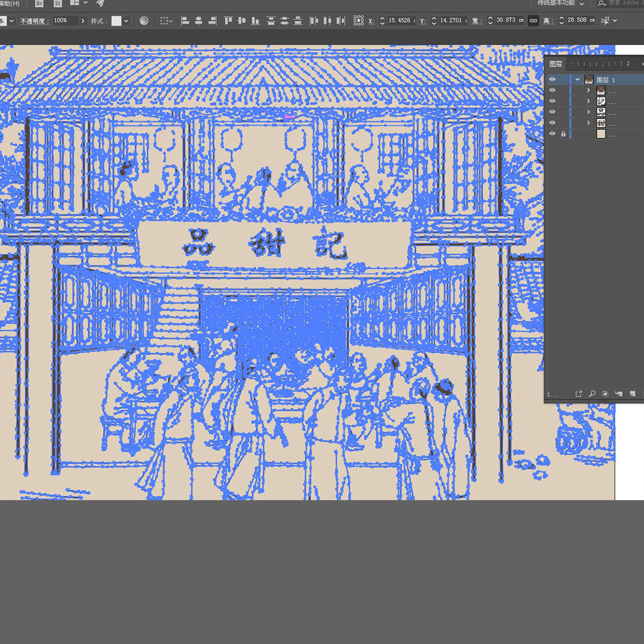This screenshot has height=644, width=644.
Task: Click the reference point grid icon
Action: point(358,21)
